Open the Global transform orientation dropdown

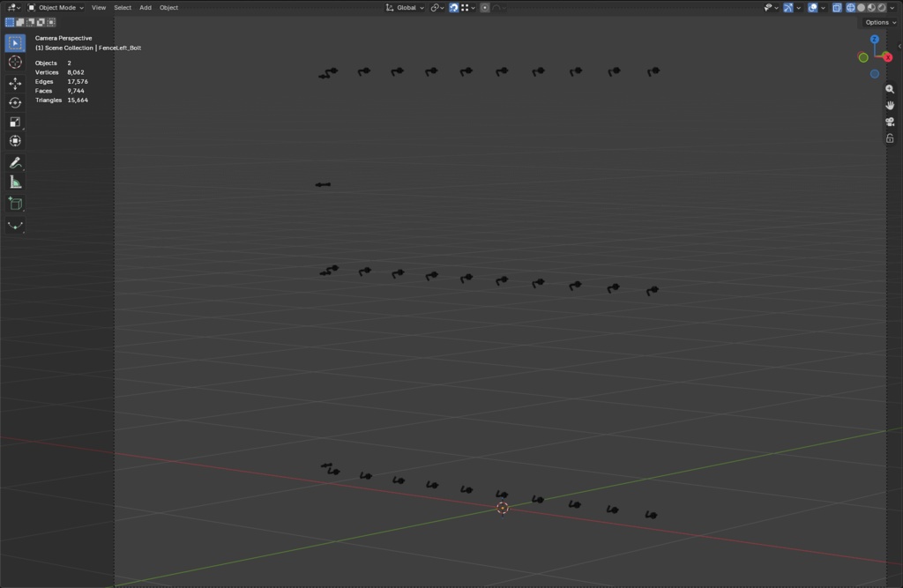[406, 7]
